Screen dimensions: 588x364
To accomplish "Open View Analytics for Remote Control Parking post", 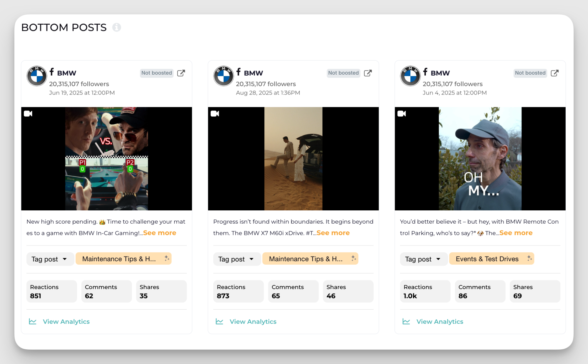I will pyautogui.click(x=439, y=321).
